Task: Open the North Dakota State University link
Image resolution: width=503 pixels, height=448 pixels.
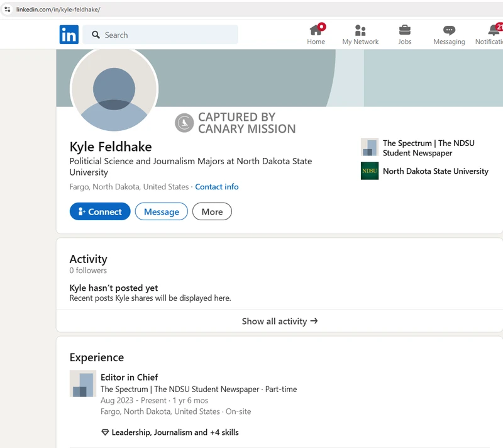Action: [x=435, y=171]
